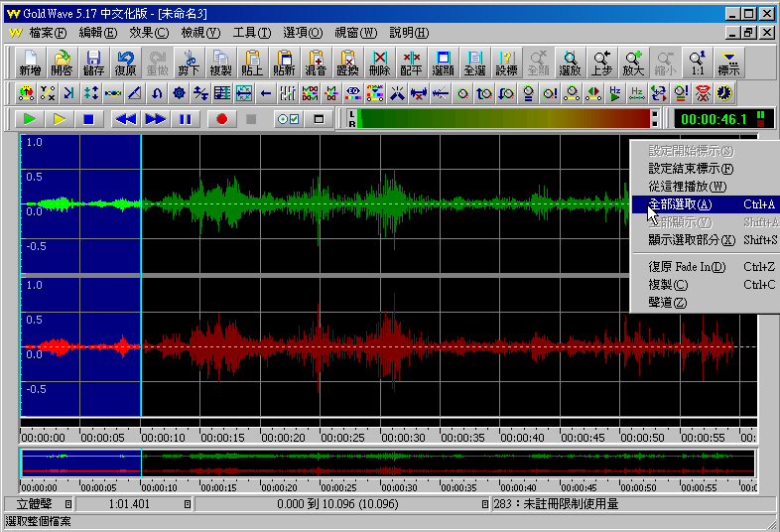Click the 全選 (Select all) toolbar icon
This screenshot has width=780, height=532.
point(474,64)
